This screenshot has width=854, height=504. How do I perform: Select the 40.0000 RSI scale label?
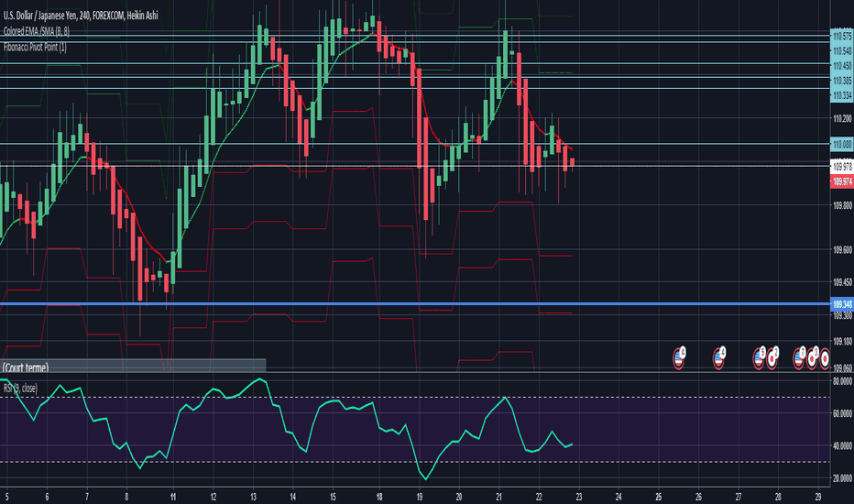point(842,445)
